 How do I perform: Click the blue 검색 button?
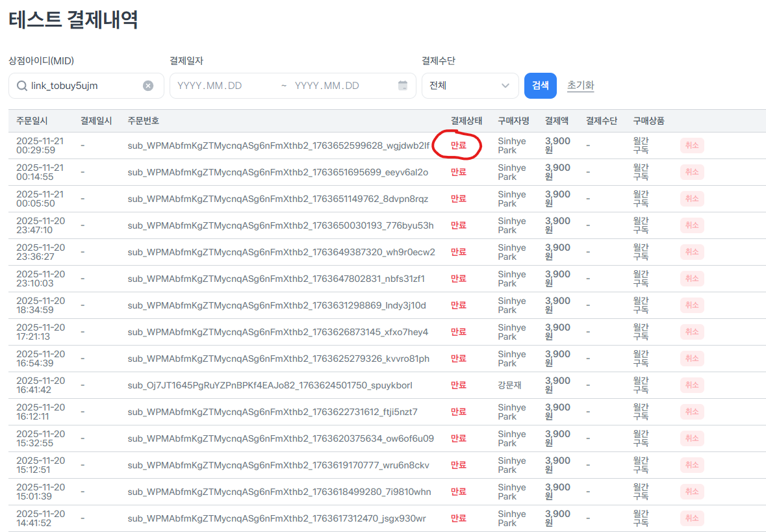tap(541, 86)
